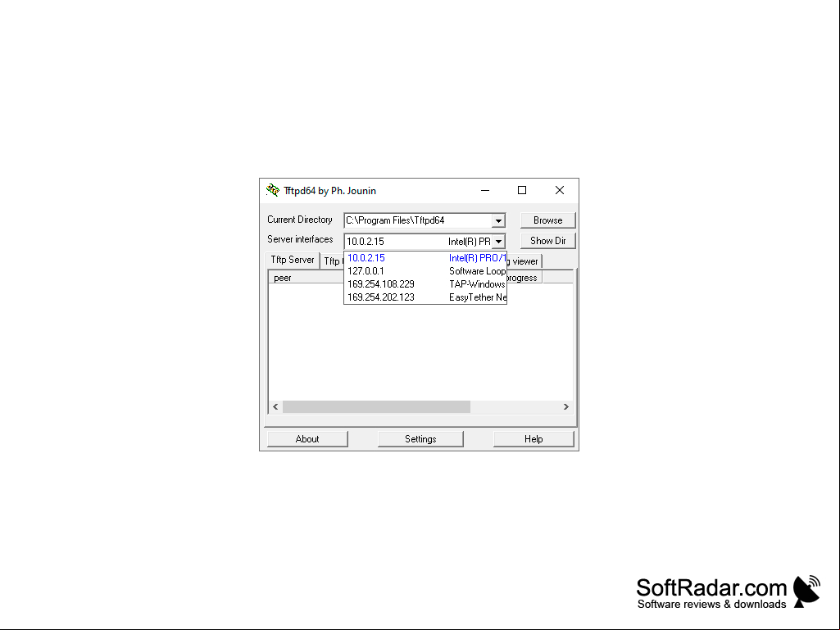This screenshot has height=630, width=840.
Task: Click the Tftpd64 app icon in title bar
Action: coord(273,190)
